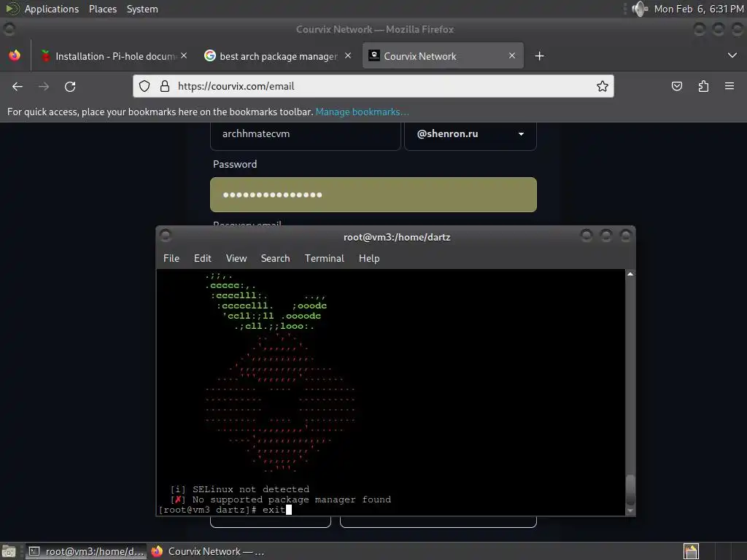Viewport: 747px width, 560px height.
Task: Switch to Installation - Pi-hole documentation tab
Action: [x=115, y=55]
